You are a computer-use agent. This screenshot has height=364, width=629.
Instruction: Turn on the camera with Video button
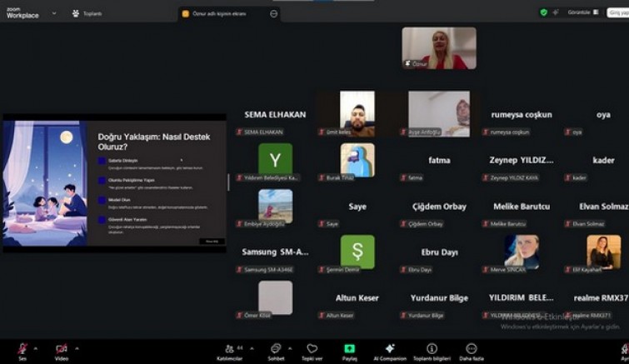[x=61, y=349]
